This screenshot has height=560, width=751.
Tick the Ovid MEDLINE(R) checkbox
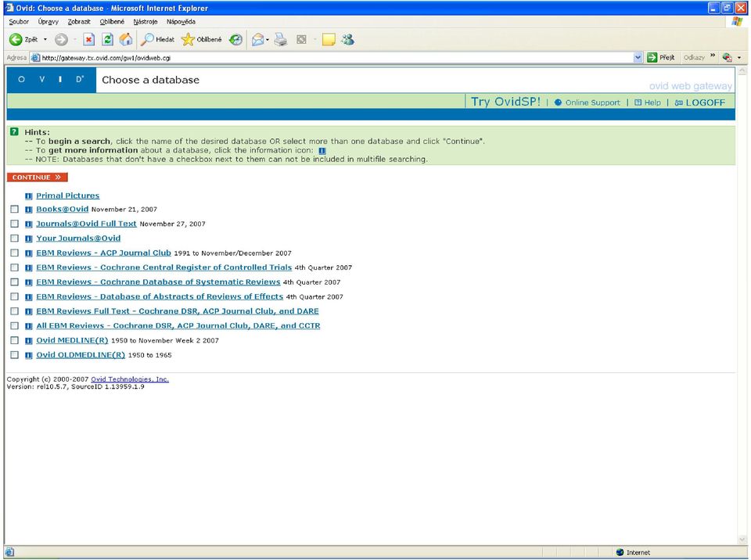coord(14,340)
